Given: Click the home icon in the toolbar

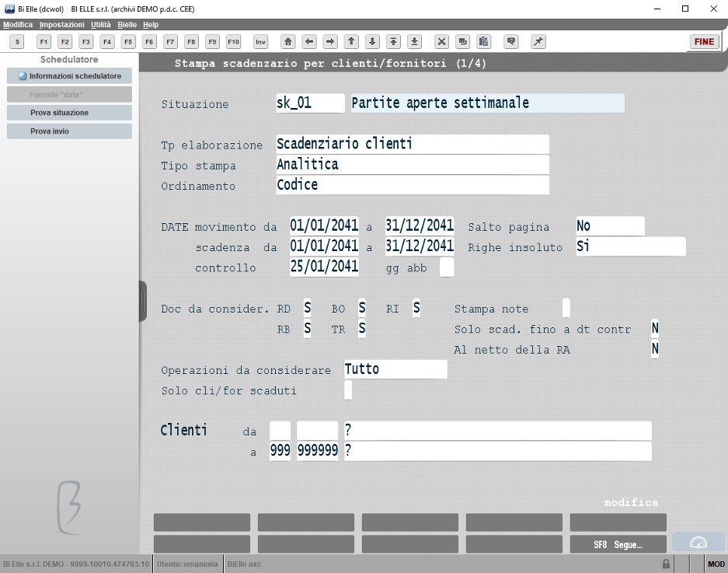Looking at the screenshot, I should pos(287,42).
